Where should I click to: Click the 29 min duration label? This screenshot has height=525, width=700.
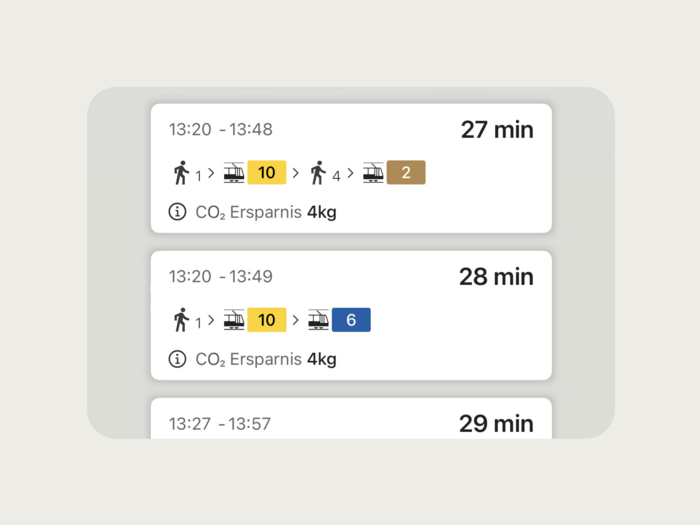[496, 424]
